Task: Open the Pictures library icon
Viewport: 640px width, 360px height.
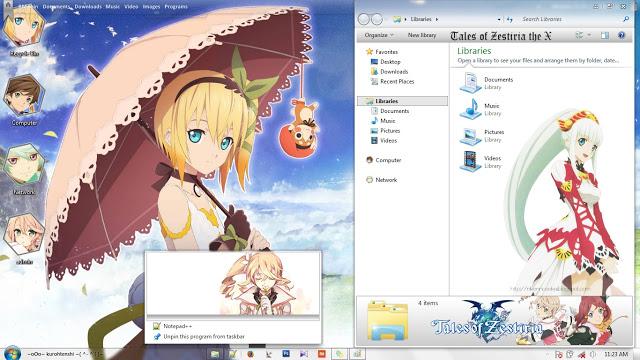Action: pyautogui.click(x=471, y=136)
